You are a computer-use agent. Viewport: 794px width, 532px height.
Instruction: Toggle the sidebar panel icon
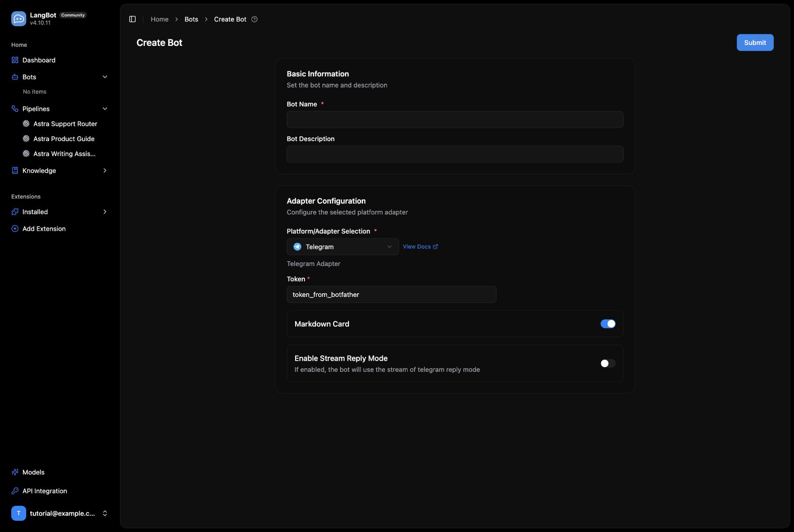[133, 19]
